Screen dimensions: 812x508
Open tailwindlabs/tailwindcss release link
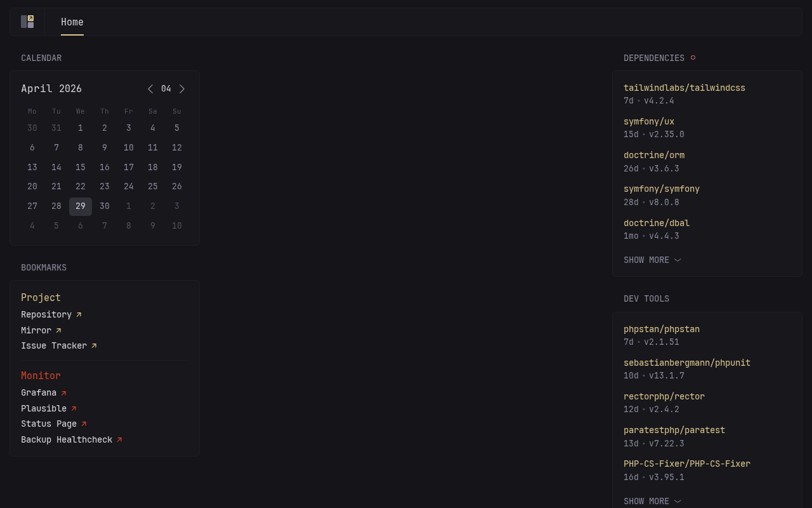point(684,88)
